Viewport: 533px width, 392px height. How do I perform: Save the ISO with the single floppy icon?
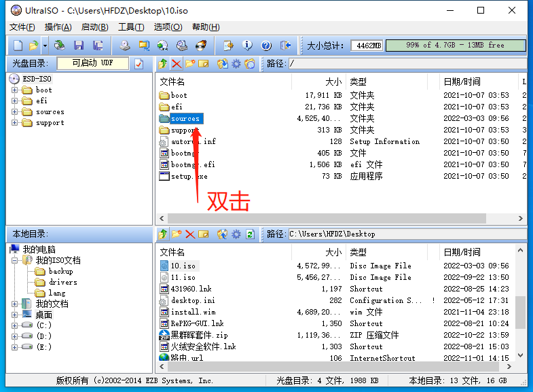[79, 46]
